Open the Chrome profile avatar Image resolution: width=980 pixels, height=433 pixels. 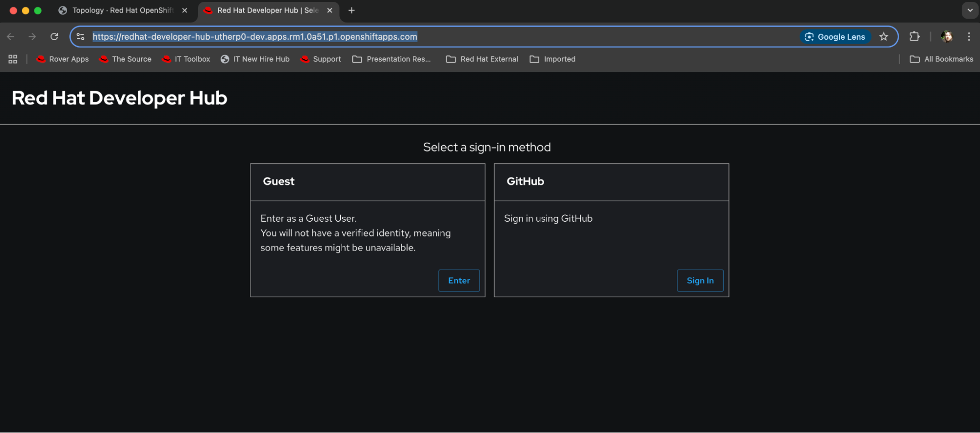coord(946,37)
